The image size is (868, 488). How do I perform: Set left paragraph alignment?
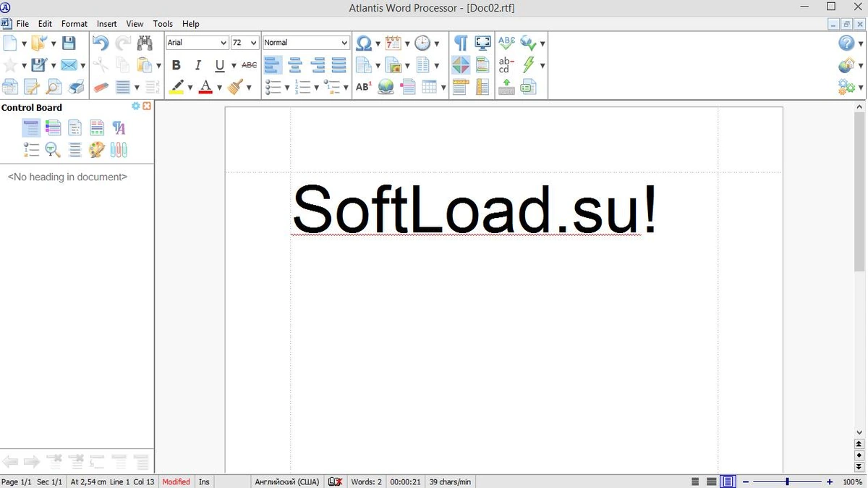[273, 65]
